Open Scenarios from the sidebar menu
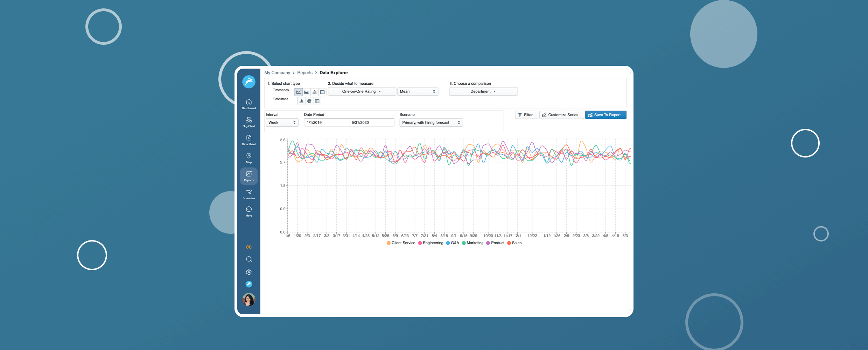Screen dimensions: 868x350 pyautogui.click(x=249, y=194)
